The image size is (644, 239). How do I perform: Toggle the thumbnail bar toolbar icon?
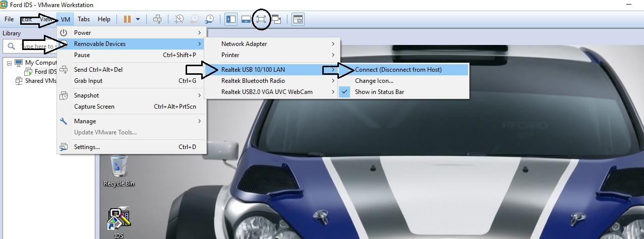246,19
